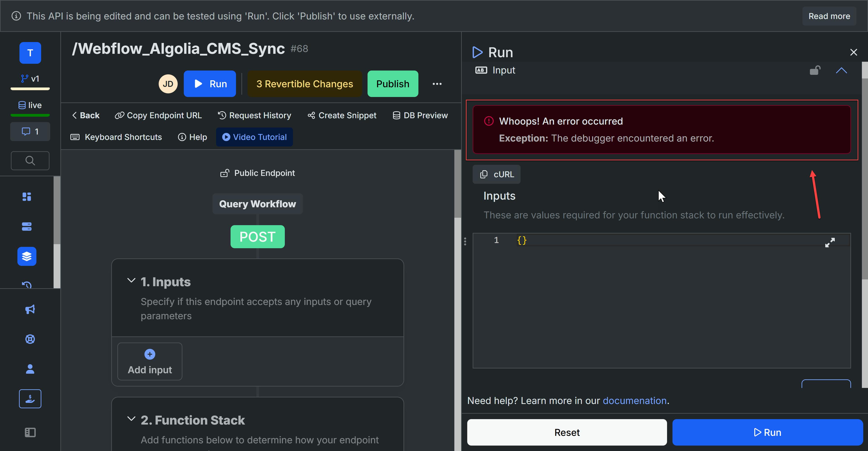This screenshot has width=868, height=451.
Task: Click the workflow canvas vertical scrollbar
Action: 458,184
